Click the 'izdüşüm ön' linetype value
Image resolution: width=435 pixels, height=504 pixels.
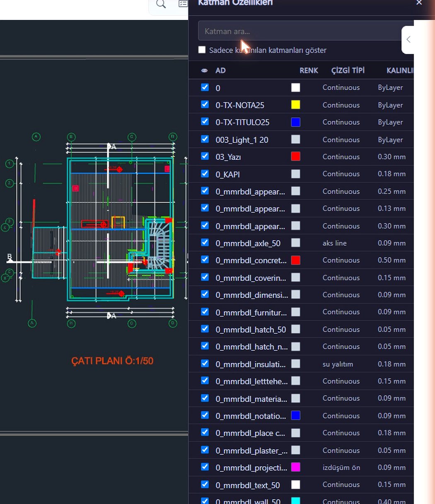click(341, 468)
